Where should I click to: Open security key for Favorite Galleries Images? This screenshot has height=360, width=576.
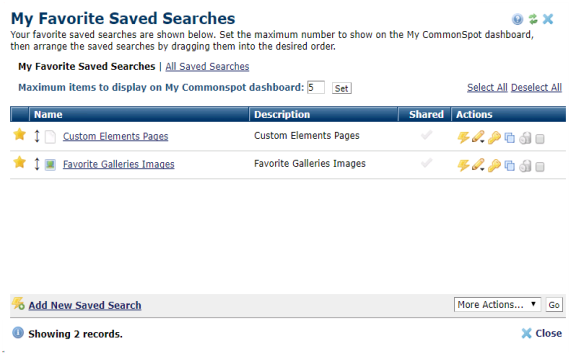click(494, 165)
